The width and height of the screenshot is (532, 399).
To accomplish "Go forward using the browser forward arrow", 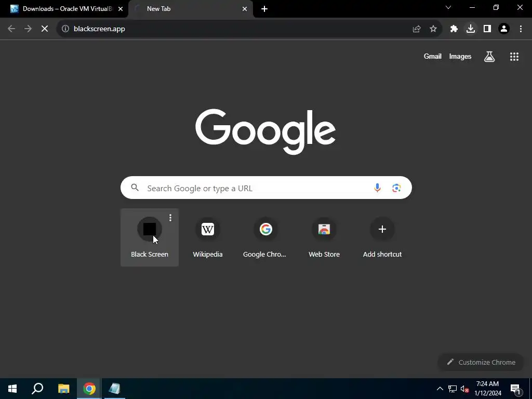I will point(28,29).
